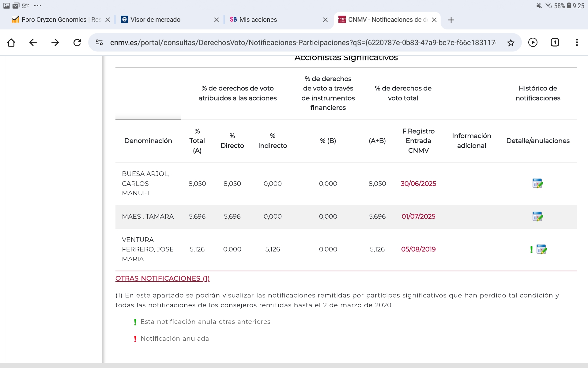Click green legend icon 'anula otras anteriores'
The height and width of the screenshot is (368, 588).
pos(135,322)
